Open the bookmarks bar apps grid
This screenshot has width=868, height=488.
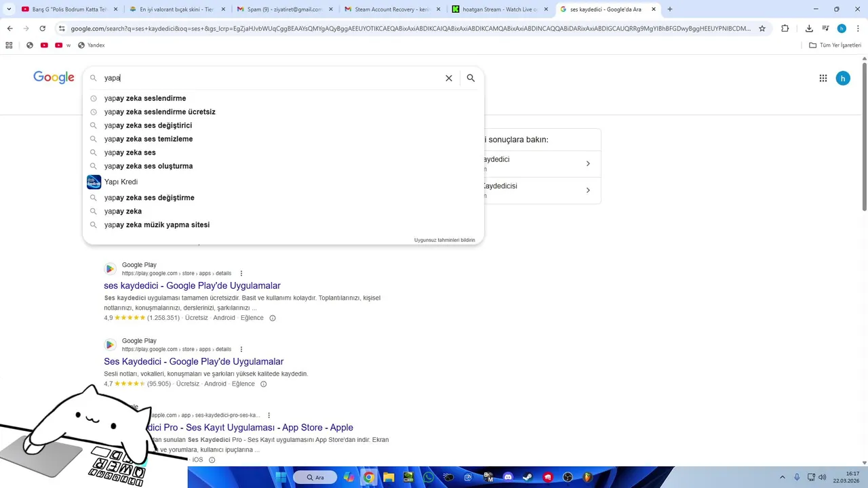[x=9, y=45]
